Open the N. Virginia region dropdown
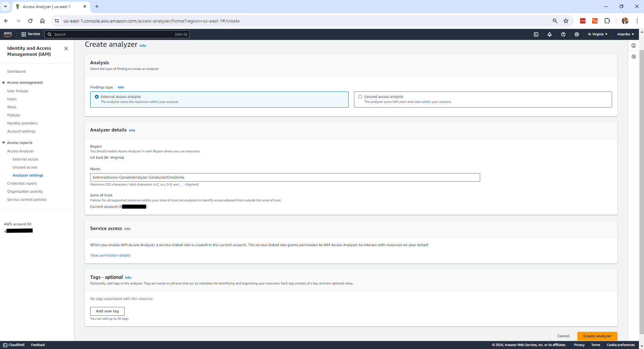 tap(597, 34)
